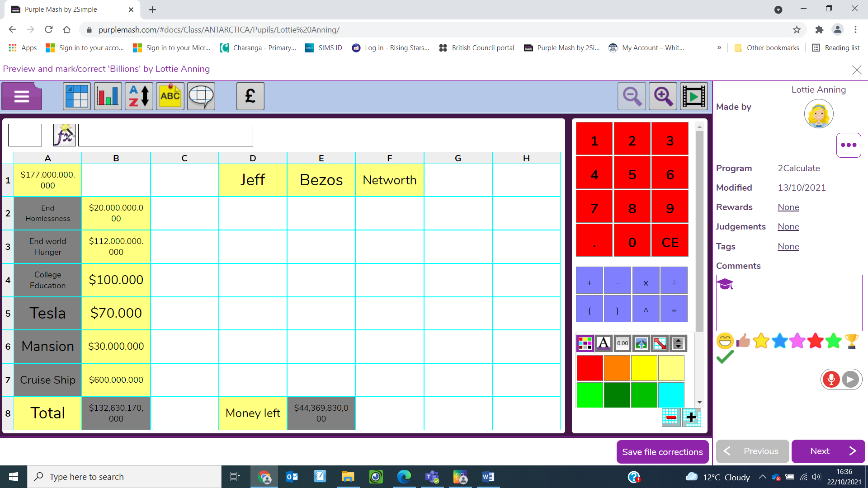Close the preview panel with X

857,70
